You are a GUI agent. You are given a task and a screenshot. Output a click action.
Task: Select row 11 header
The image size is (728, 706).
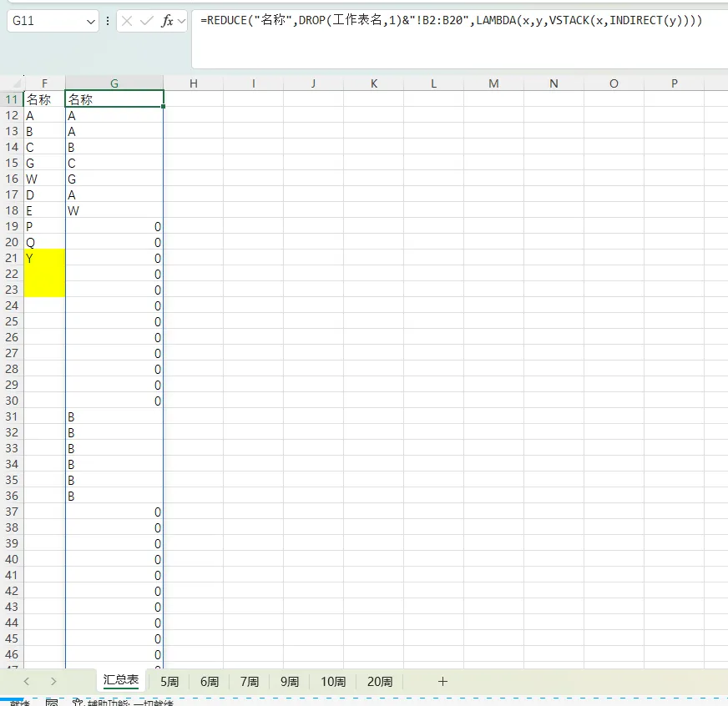(x=12, y=99)
